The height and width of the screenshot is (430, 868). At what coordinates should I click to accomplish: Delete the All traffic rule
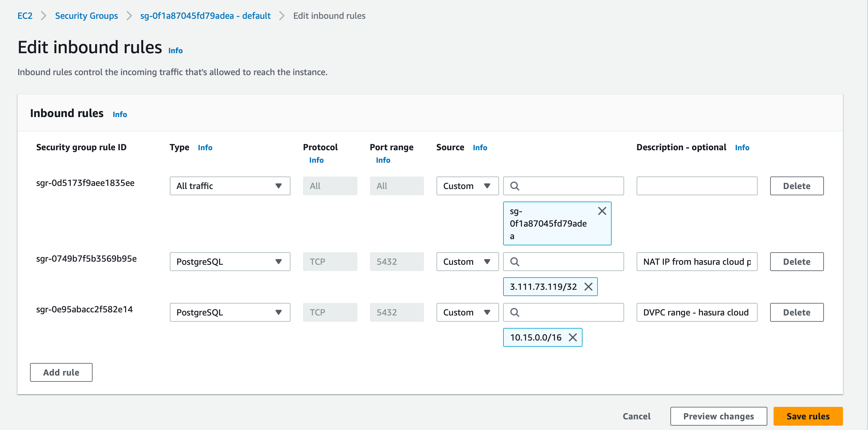tap(797, 186)
